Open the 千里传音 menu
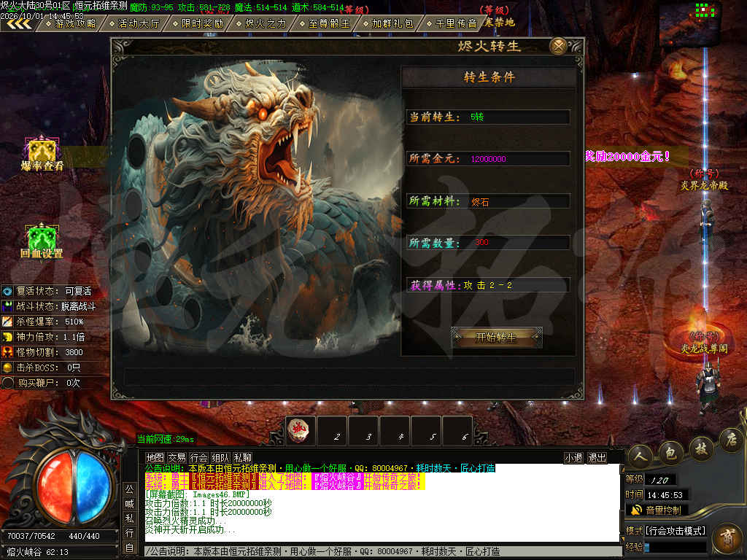 (451, 23)
